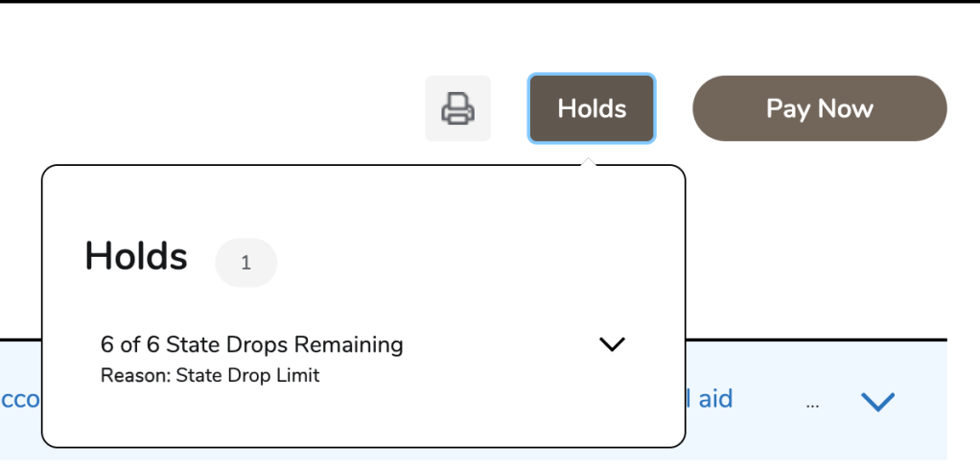Toggle the Holds popover button
Screen dimensions: 980x468
592,108
